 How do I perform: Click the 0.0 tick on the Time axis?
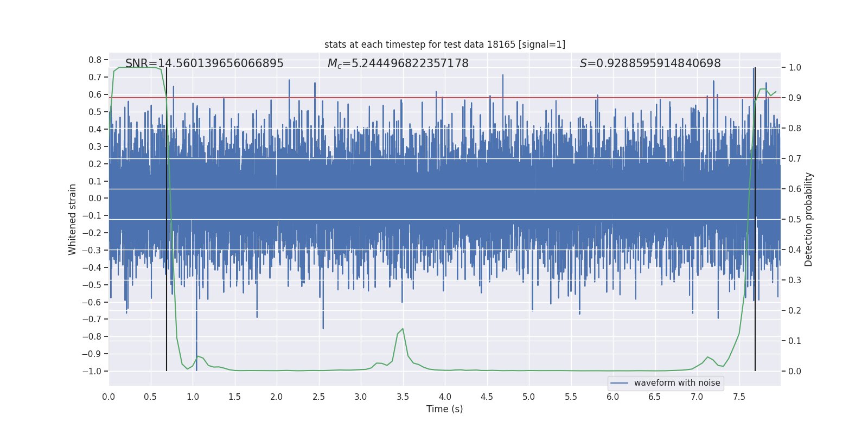click(108, 397)
